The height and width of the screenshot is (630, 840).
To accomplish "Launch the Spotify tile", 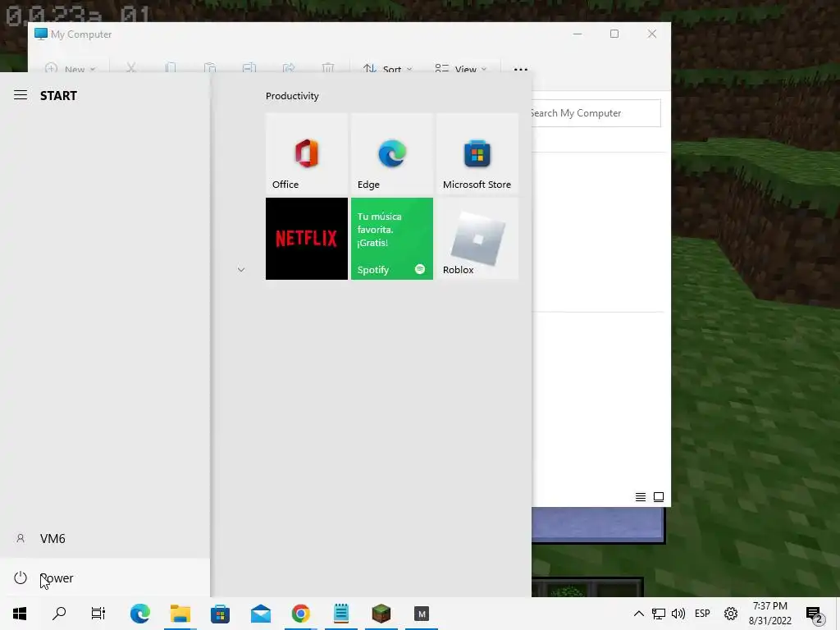I will pos(391,239).
